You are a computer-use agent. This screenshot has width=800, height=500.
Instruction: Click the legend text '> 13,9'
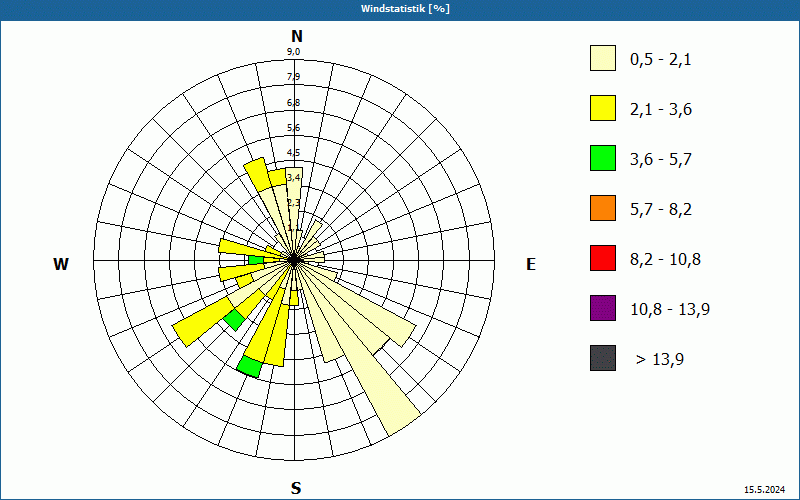pyautogui.click(x=660, y=360)
